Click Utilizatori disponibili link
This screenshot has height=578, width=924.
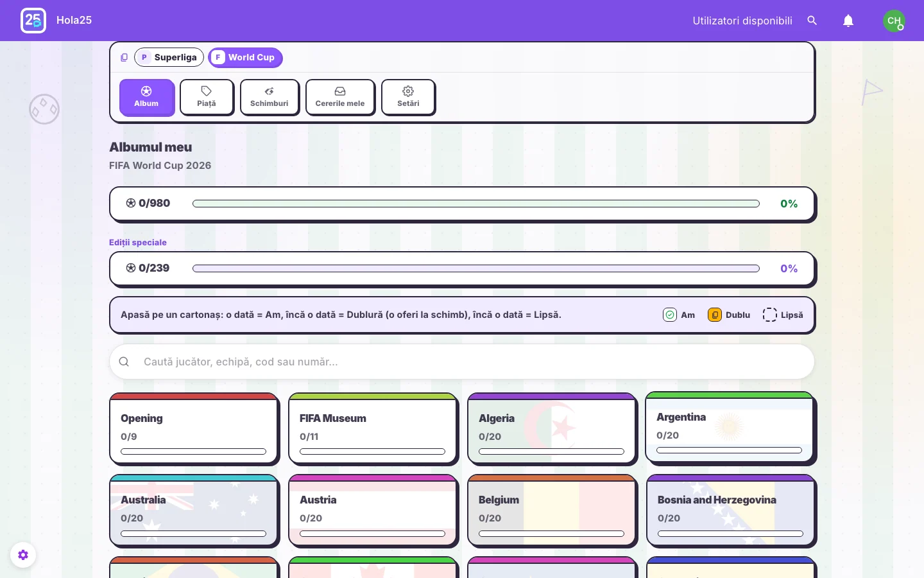742,21
